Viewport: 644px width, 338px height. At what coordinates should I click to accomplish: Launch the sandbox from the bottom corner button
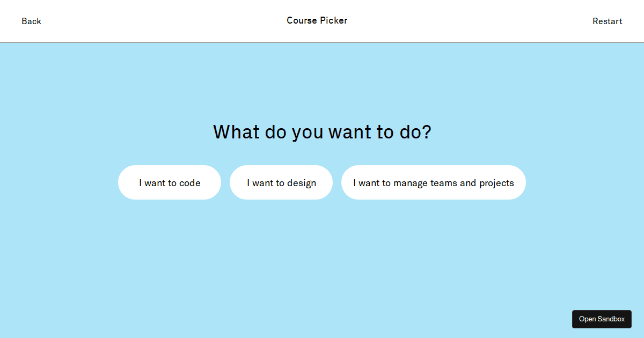pos(602,319)
